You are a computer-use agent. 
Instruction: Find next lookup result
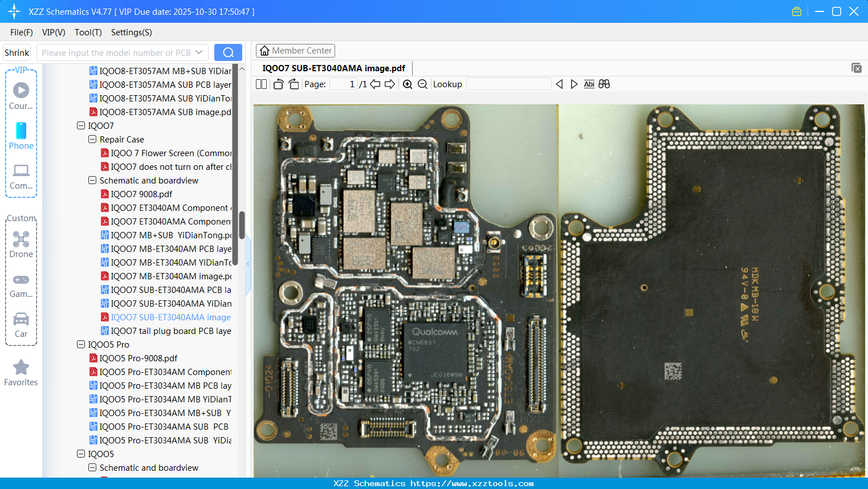(x=574, y=84)
